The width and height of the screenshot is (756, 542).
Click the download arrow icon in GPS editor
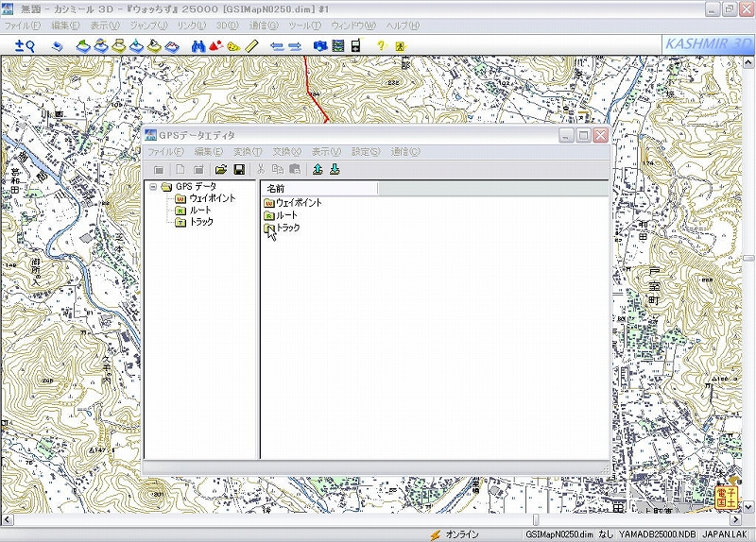[x=335, y=169]
